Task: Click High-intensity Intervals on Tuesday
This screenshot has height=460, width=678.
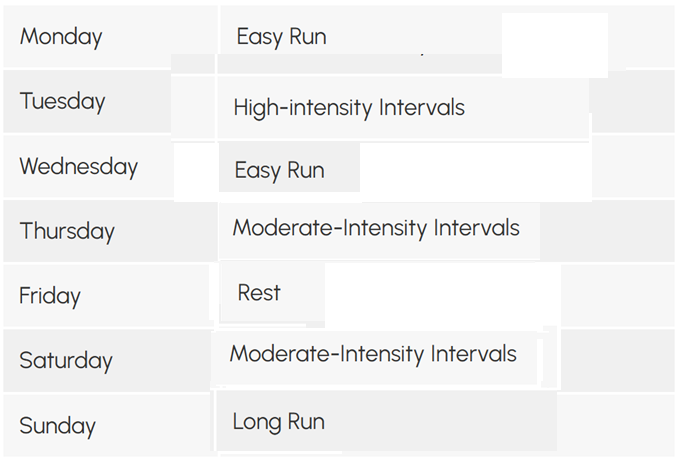Action: pos(349,107)
